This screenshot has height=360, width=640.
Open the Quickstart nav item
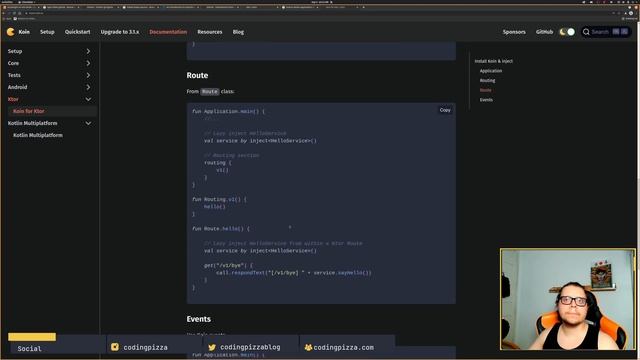78,32
